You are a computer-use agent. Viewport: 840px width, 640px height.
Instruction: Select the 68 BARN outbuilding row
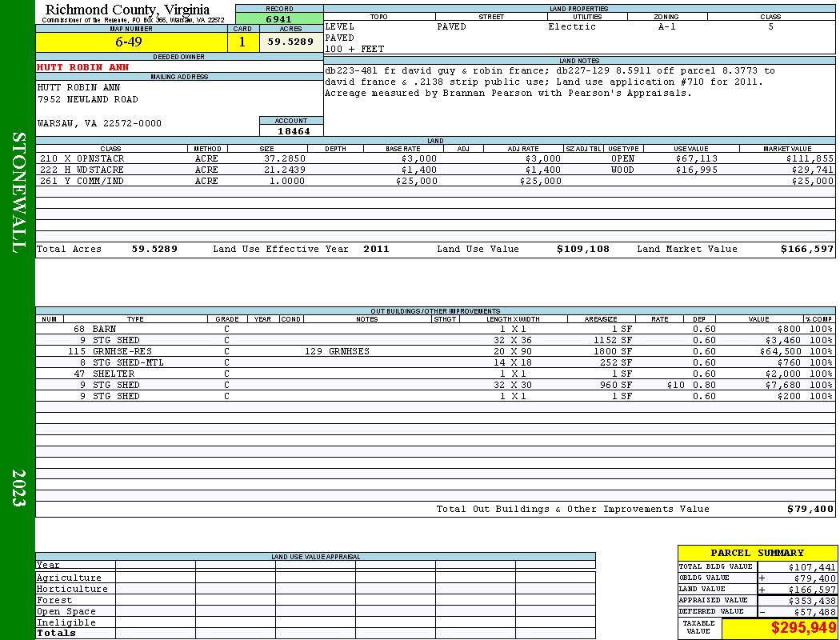pyautogui.click(x=435, y=329)
